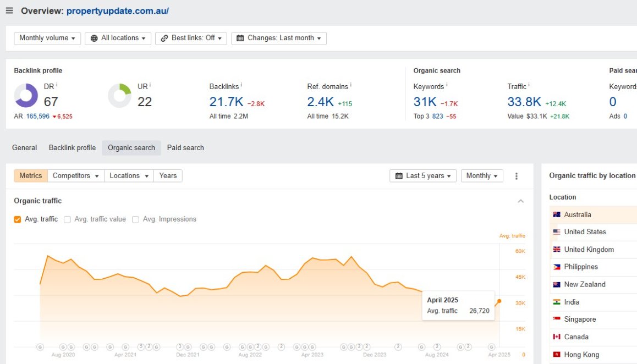The width and height of the screenshot is (637, 364).
Task: Open the Last 5 years date range dropdown
Action: 423,176
